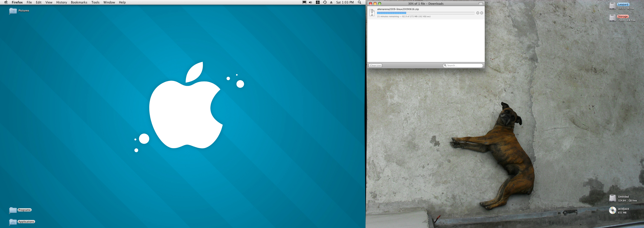
Task: Select the acidjazz CD icon
Action: pyautogui.click(x=612, y=210)
